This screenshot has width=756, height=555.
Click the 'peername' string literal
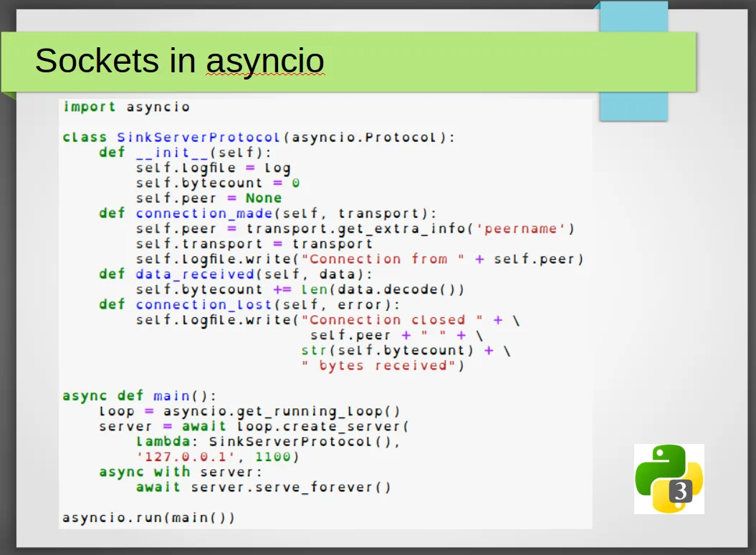click(x=521, y=228)
